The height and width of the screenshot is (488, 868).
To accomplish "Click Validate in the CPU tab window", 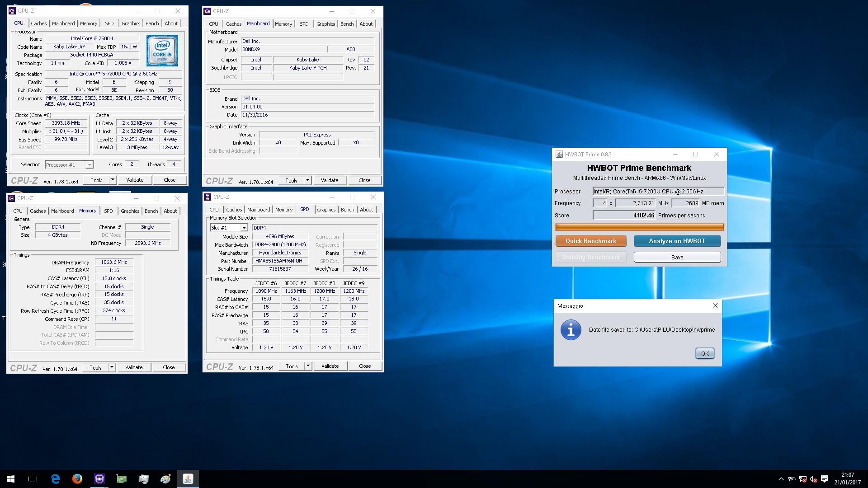I will (135, 180).
